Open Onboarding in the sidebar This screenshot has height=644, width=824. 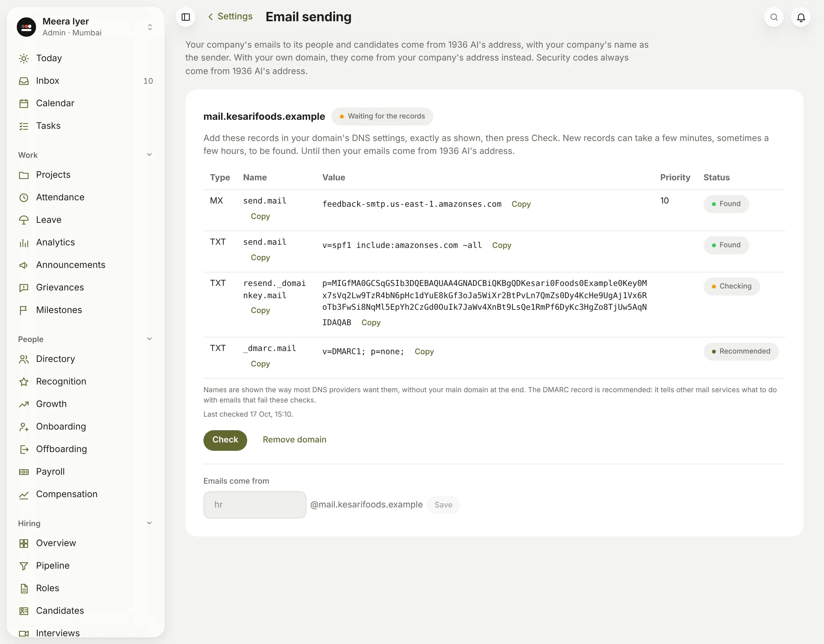[85, 427]
